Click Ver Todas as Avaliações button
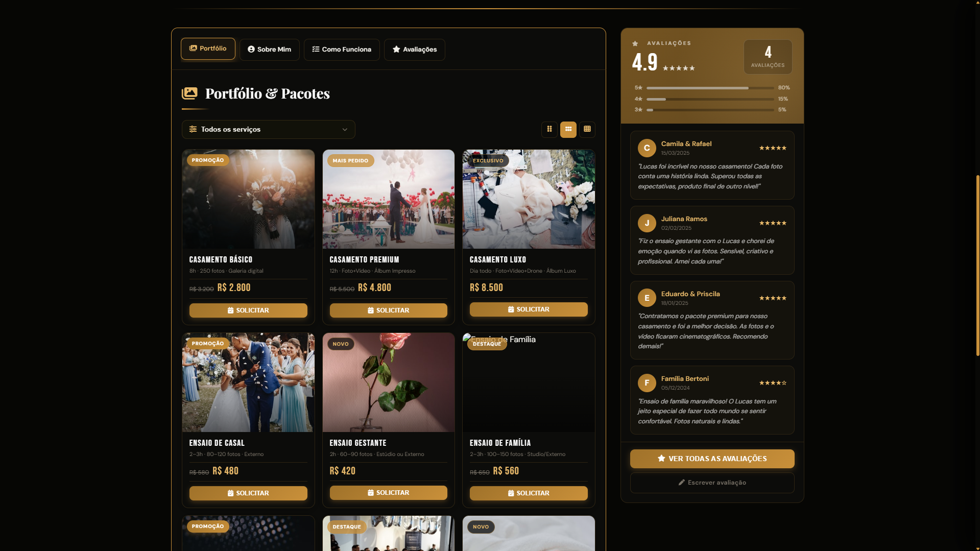Viewport: 980px width, 551px height. click(712, 459)
